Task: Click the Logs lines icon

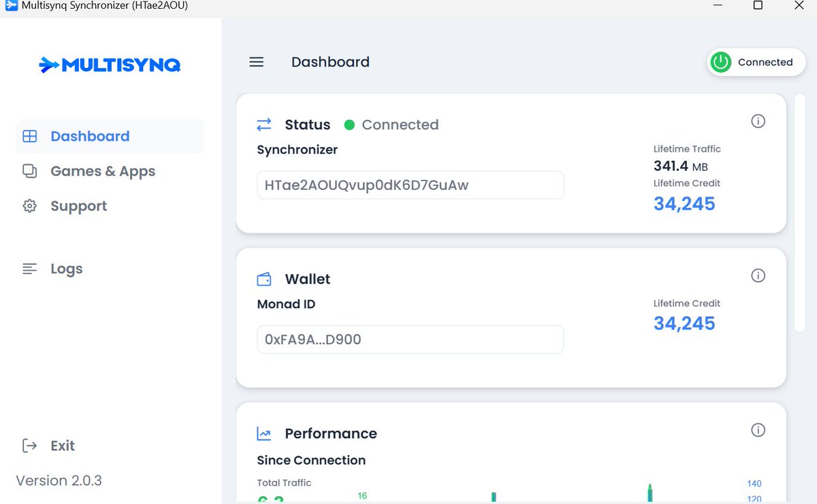Action: point(29,269)
